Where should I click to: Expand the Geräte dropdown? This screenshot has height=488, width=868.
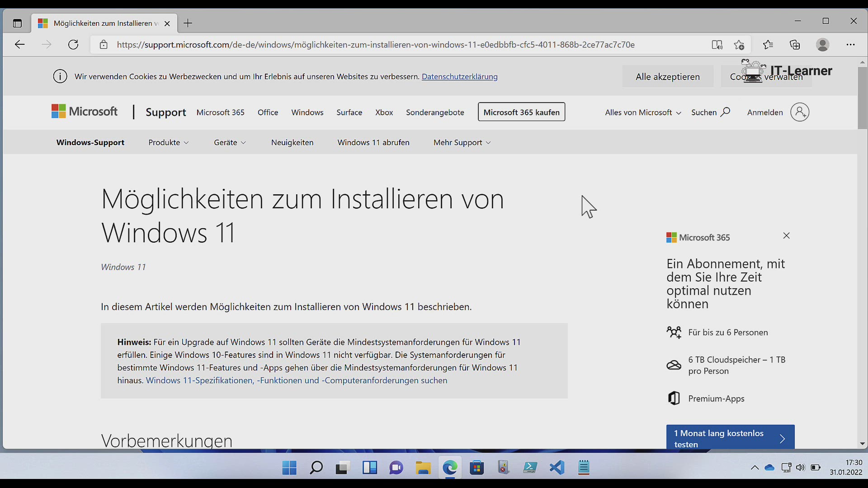click(x=230, y=142)
